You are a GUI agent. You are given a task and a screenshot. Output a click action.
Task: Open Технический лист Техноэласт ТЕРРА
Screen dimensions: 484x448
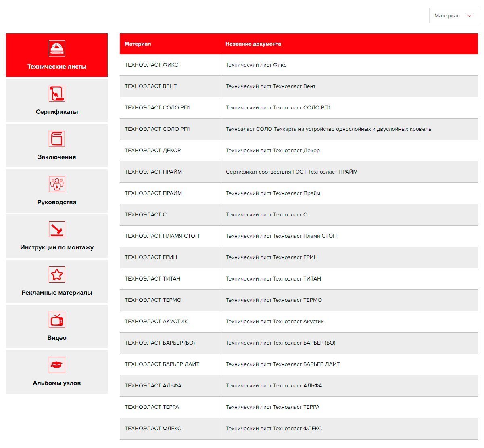[x=273, y=407]
